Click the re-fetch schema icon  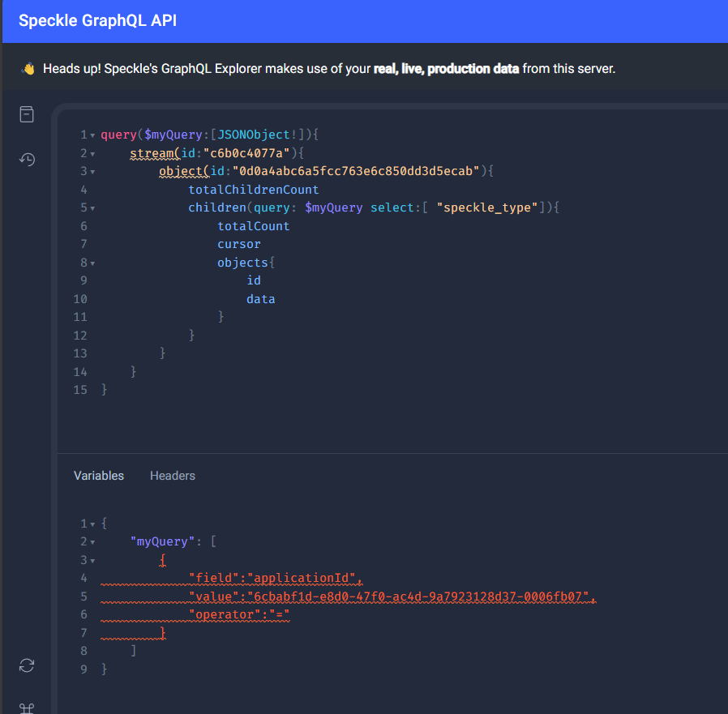click(x=27, y=665)
